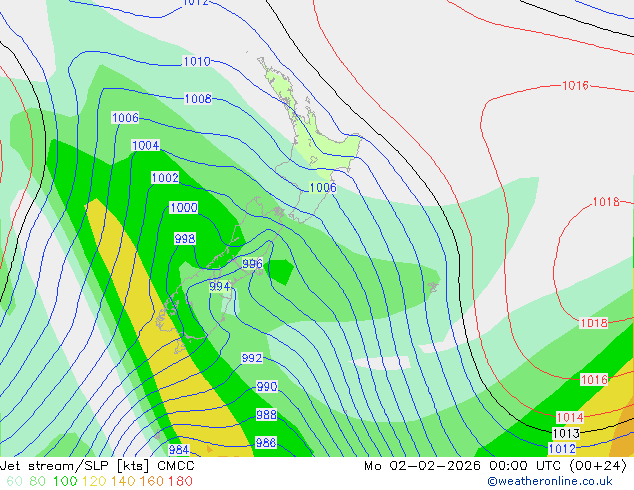Screen dimensions: 634x490
Task: Click the unboxed red 1018 label
Action: point(606,202)
